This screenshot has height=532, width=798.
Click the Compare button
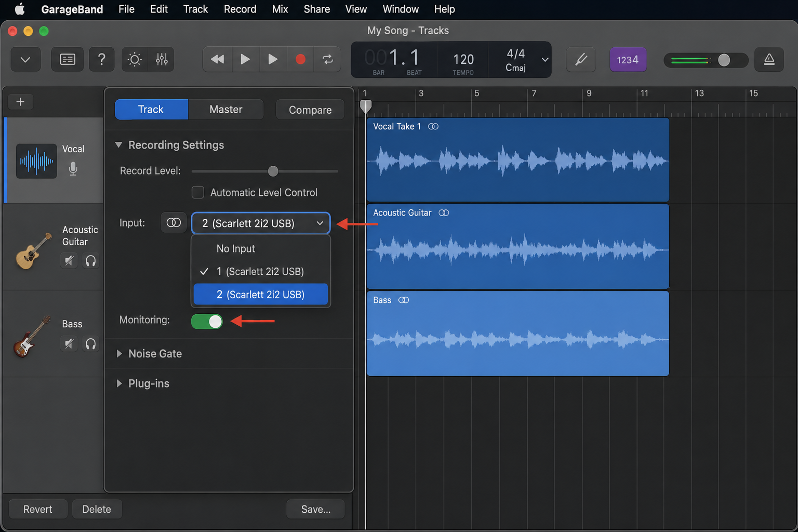click(310, 110)
